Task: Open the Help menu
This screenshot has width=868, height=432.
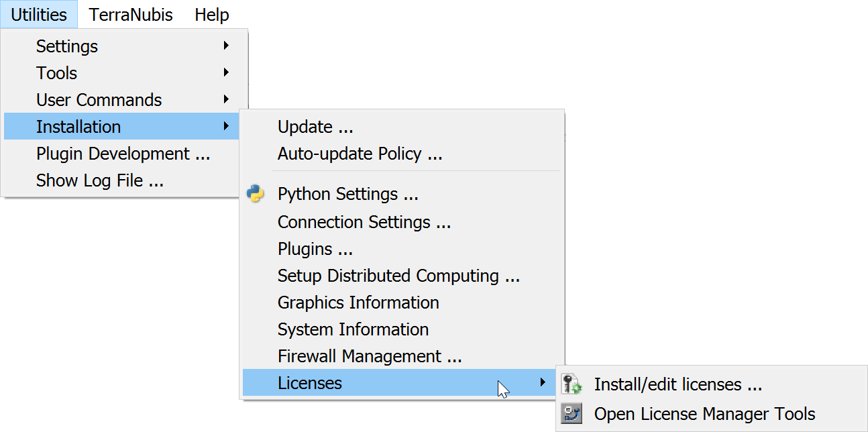Action: click(212, 14)
